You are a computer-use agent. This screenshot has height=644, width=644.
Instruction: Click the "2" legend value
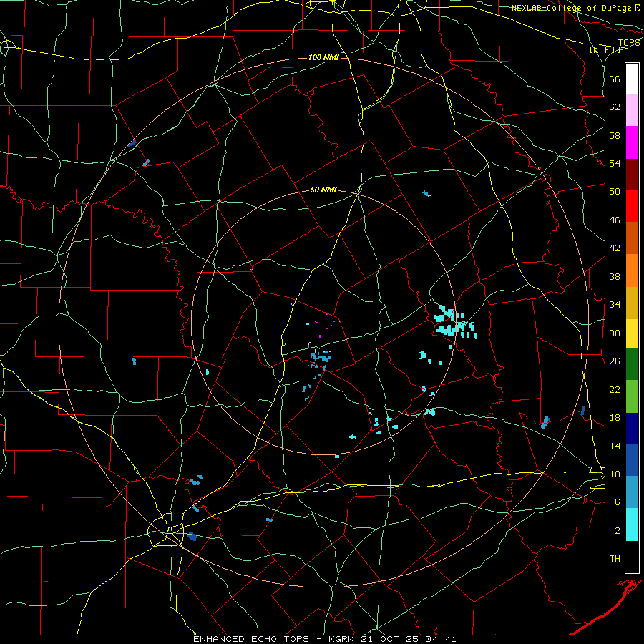pyautogui.click(x=618, y=531)
